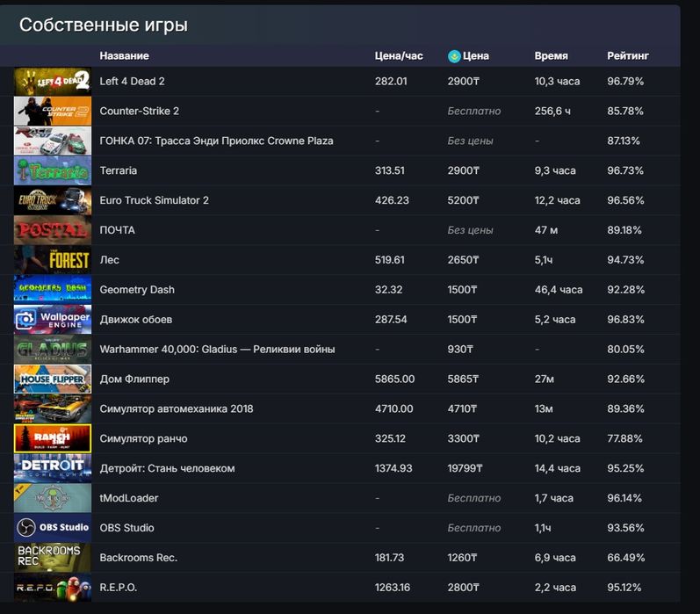Sort by the Название column header
Image resolution: width=700 pixels, height=614 pixels.
[x=125, y=56]
